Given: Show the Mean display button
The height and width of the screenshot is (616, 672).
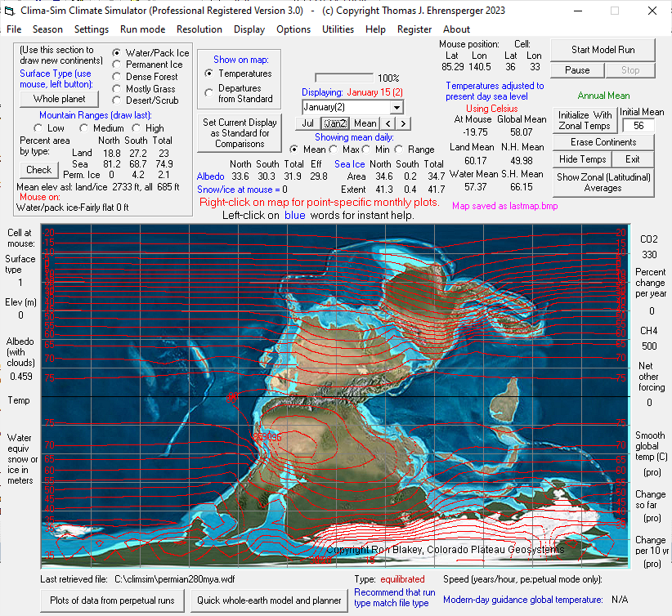Looking at the screenshot, I should click(x=365, y=123).
